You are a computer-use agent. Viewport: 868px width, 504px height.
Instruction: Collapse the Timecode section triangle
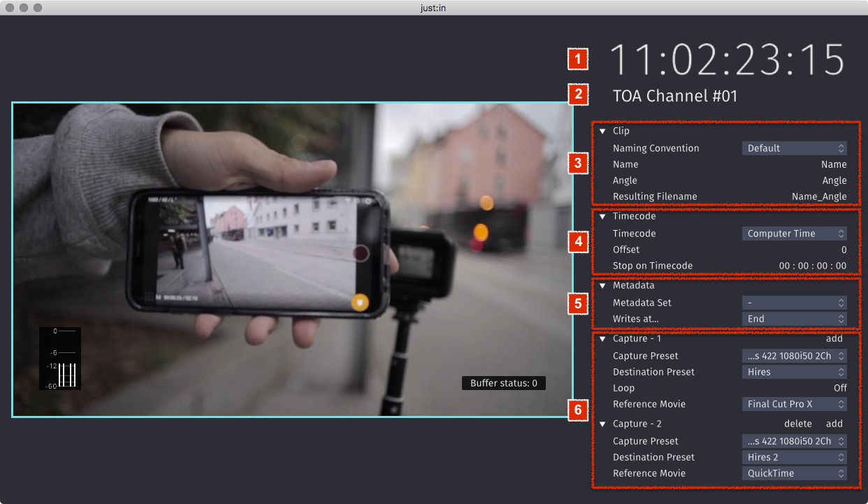(x=602, y=217)
